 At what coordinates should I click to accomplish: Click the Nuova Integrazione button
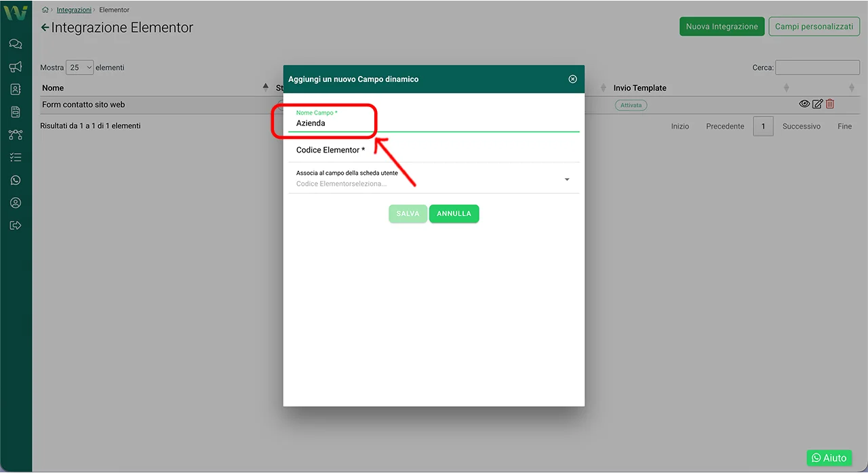(722, 26)
